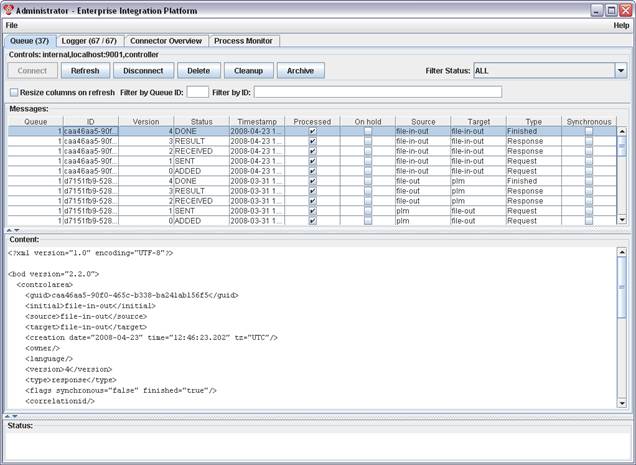Click the Archive button

(x=301, y=71)
